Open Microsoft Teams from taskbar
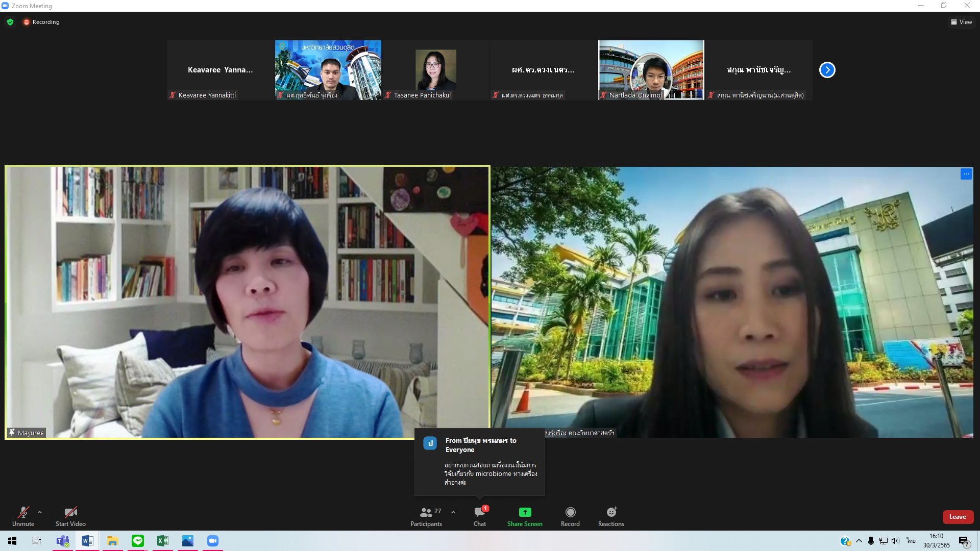980x551 pixels. click(63, 541)
